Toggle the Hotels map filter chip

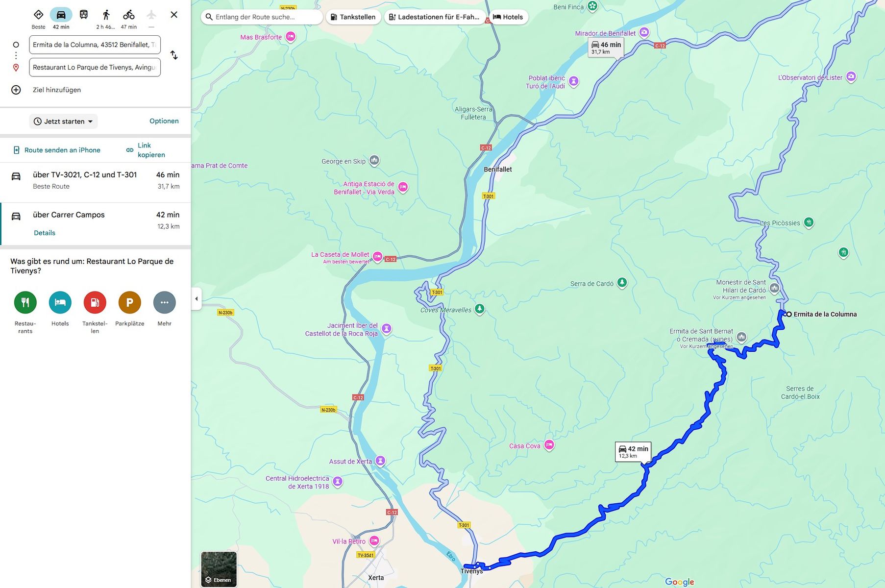point(508,17)
